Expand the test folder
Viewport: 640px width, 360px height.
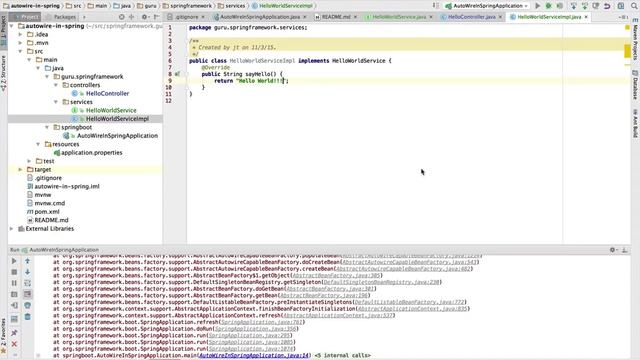click(x=29, y=161)
